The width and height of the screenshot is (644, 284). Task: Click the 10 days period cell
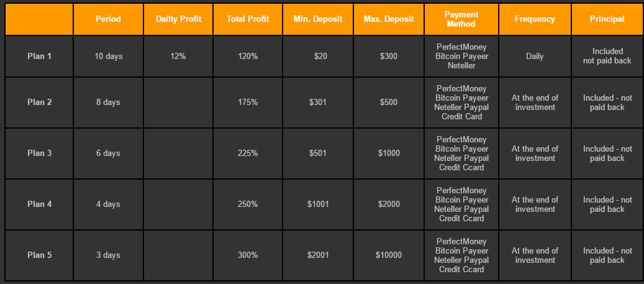109,57
